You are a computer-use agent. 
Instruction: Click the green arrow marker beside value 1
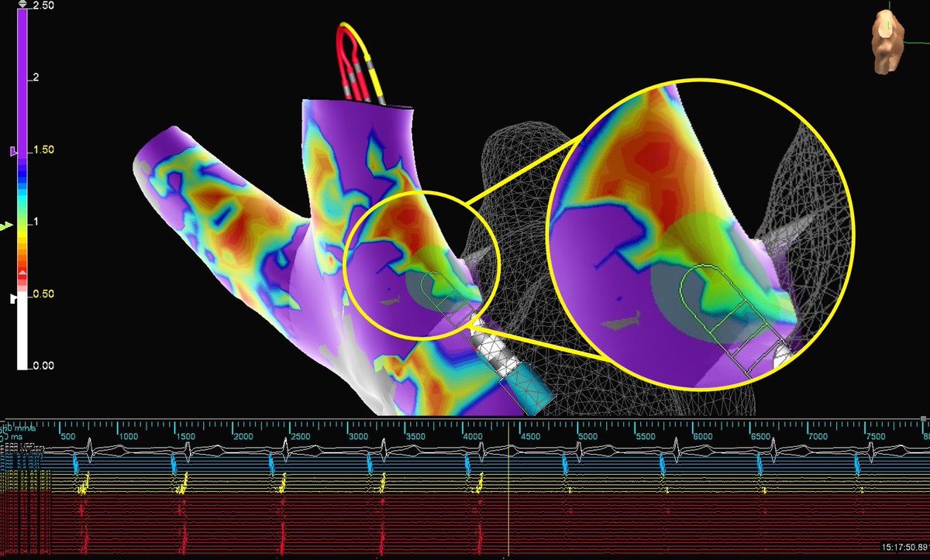tap(6, 225)
